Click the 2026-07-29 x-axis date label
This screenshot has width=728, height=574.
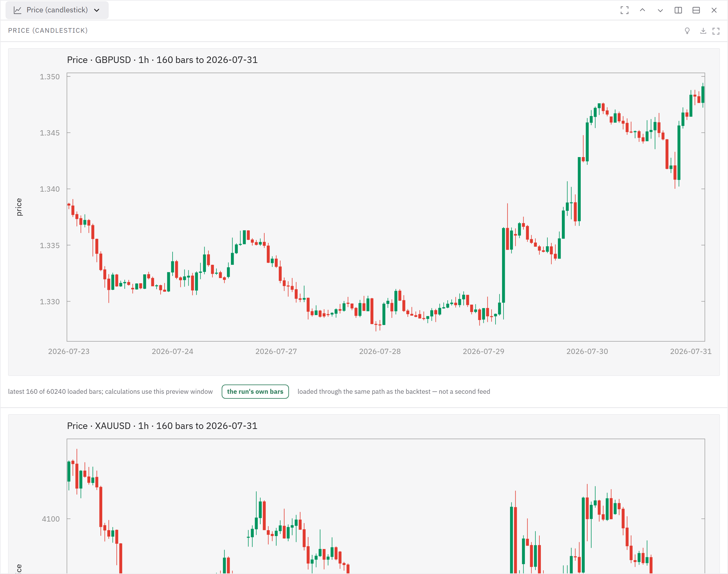483,351
